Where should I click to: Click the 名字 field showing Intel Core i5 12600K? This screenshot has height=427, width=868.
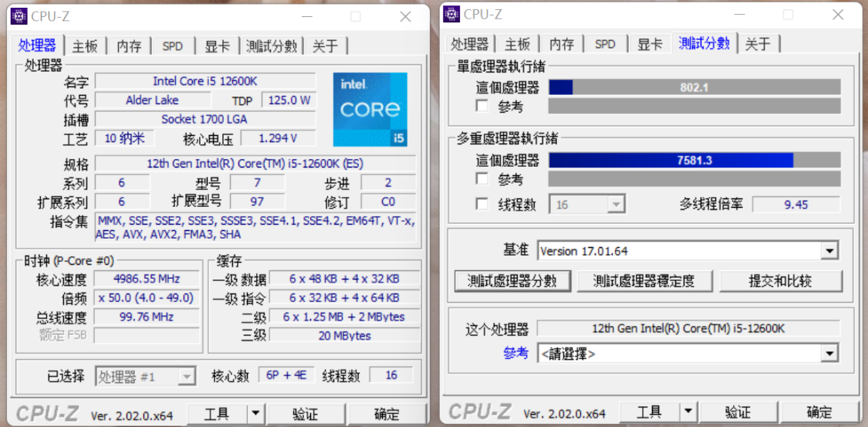tap(204, 81)
